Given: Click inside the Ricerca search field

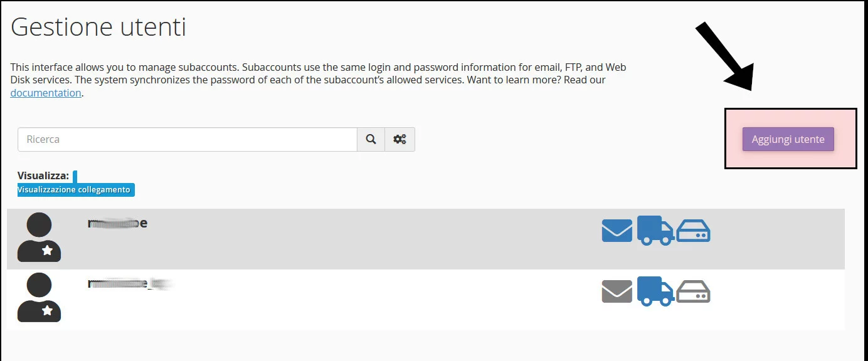Looking at the screenshot, I should click(186, 139).
